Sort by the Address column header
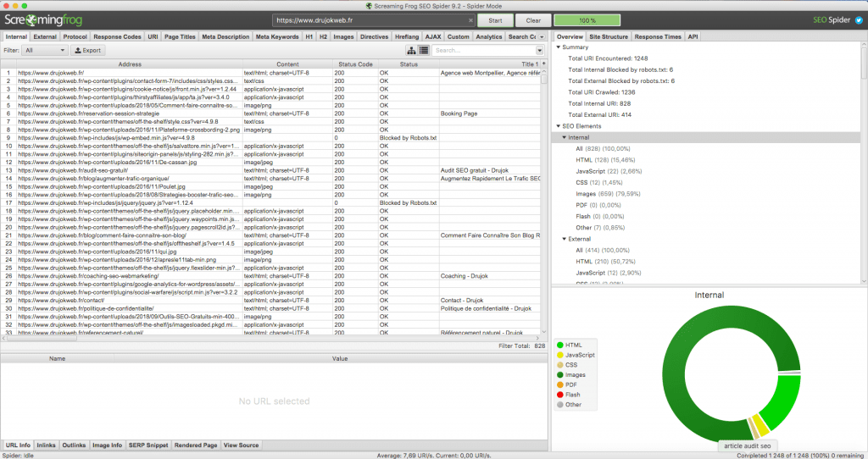The height and width of the screenshot is (459, 868). point(130,64)
